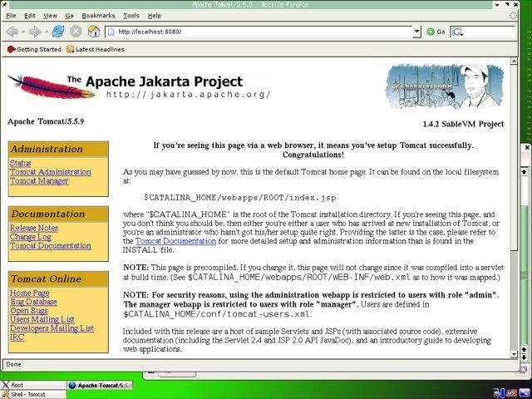Image resolution: width=532 pixels, height=399 pixels.
Task: Open the Release Notes link
Action: pyautogui.click(x=34, y=228)
